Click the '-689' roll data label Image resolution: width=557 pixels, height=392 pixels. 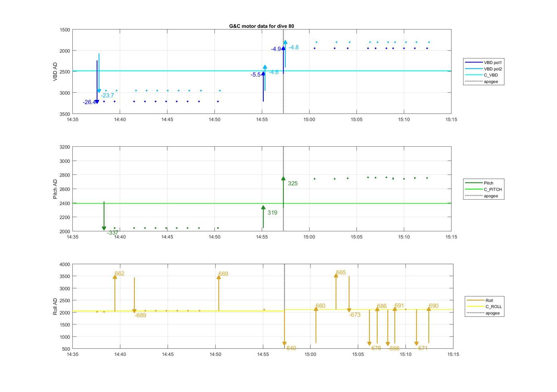pyautogui.click(x=140, y=315)
